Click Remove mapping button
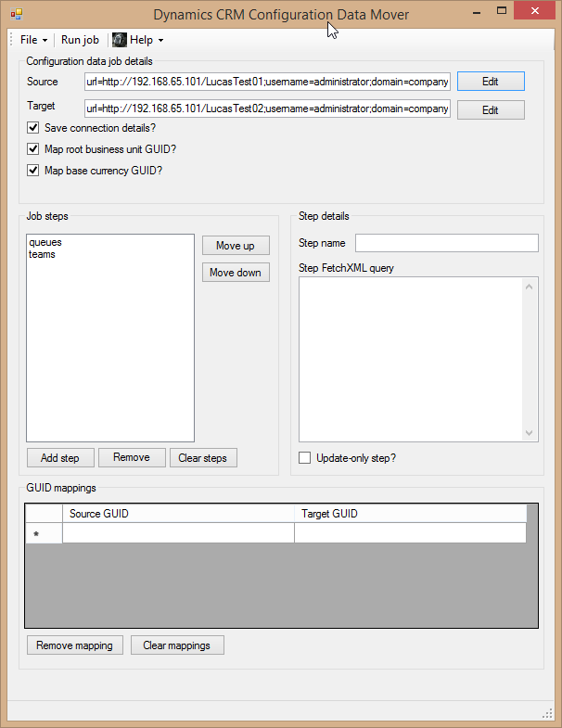562x728 pixels. (75, 645)
